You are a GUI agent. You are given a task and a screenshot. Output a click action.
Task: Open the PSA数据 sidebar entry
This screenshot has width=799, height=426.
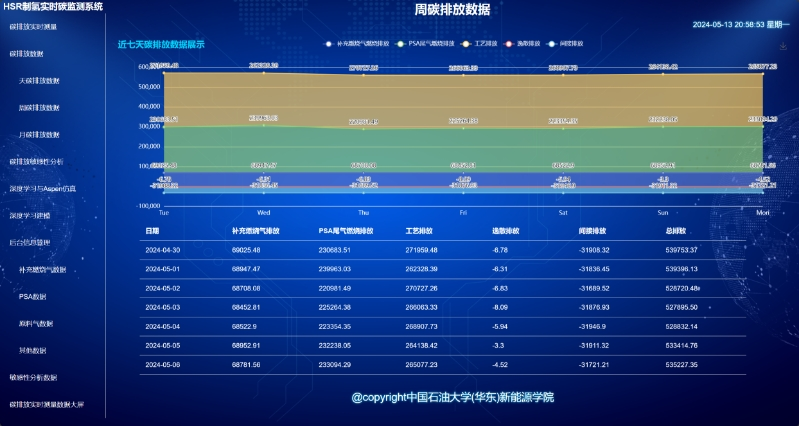point(32,297)
